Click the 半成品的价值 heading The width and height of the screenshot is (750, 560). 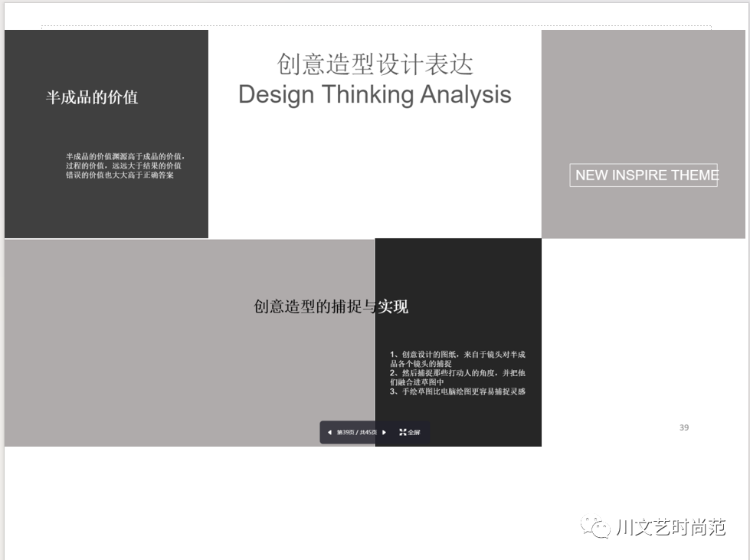click(x=92, y=98)
